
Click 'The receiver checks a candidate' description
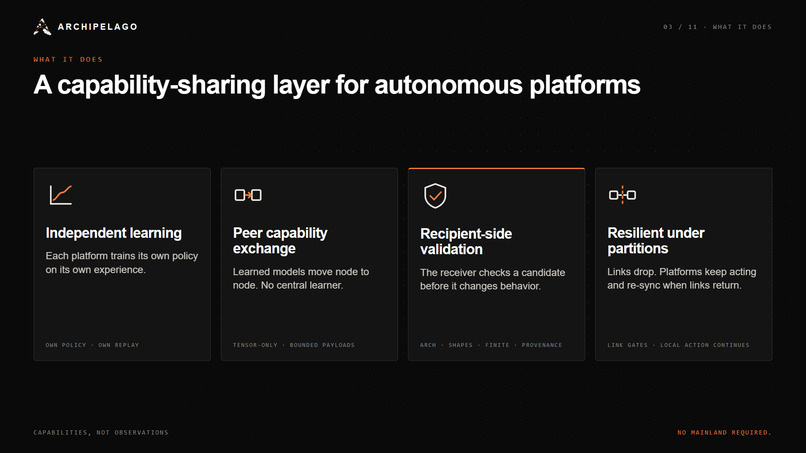(x=492, y=279)
